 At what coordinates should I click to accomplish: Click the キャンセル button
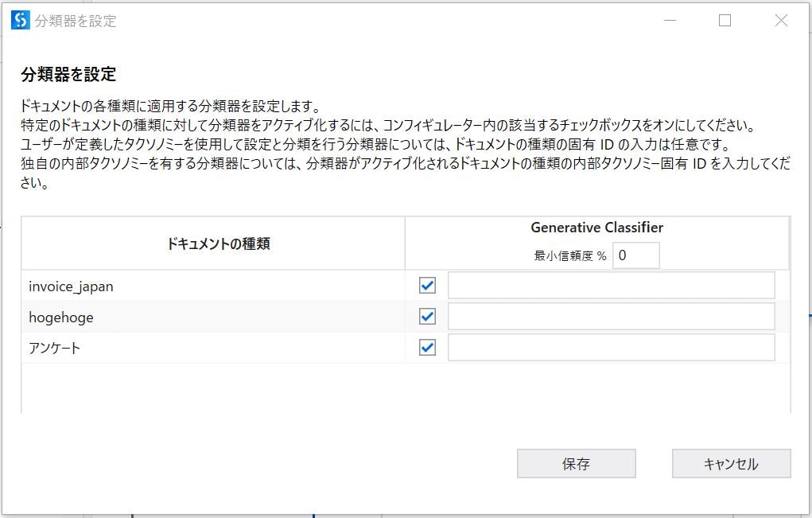(x=730, y=463)
